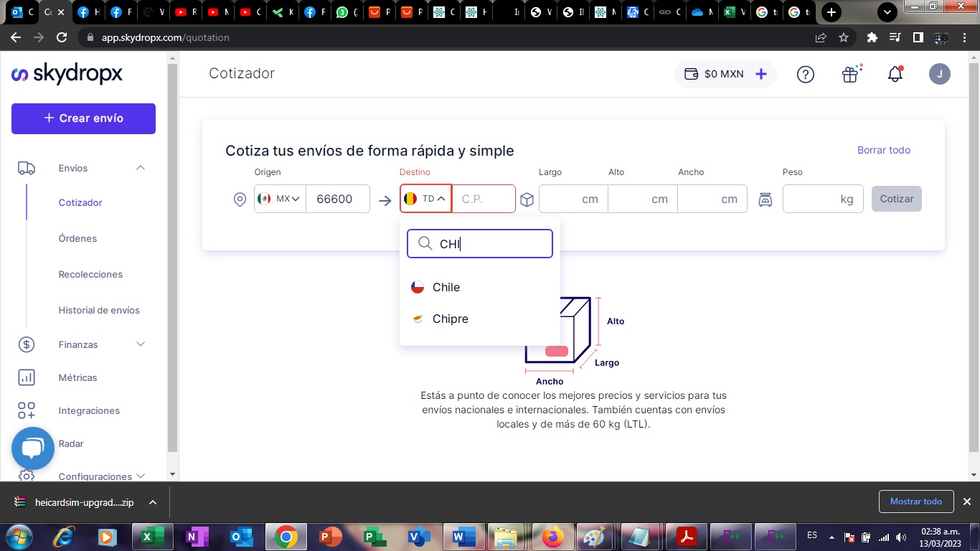Open the browser extensions puzzle icon
This screenshot has height=551, width=980.
872,37
